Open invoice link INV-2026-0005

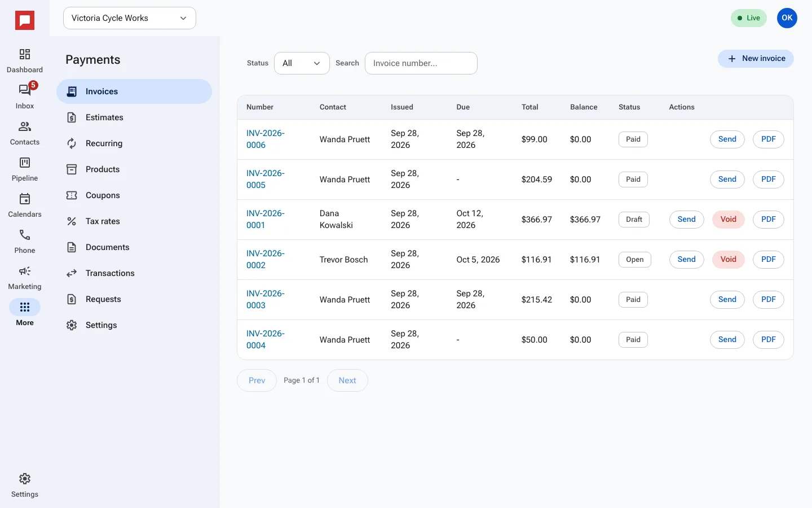tap(266, 179)
